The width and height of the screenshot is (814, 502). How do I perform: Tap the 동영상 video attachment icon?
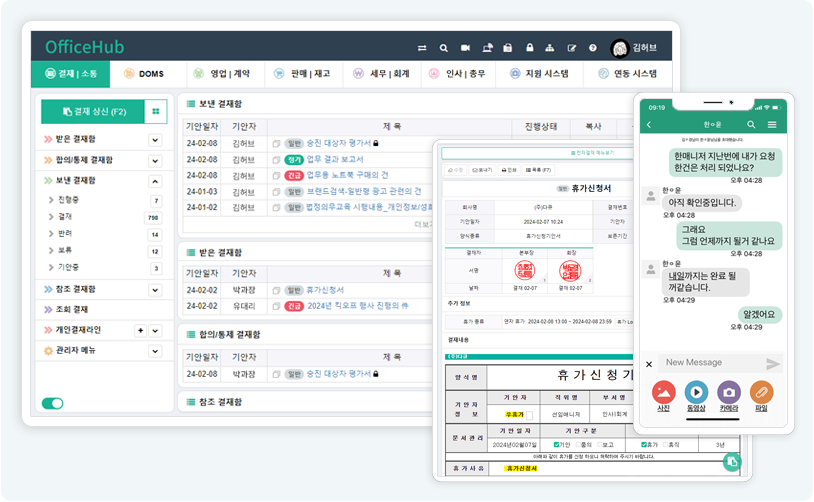696,393
